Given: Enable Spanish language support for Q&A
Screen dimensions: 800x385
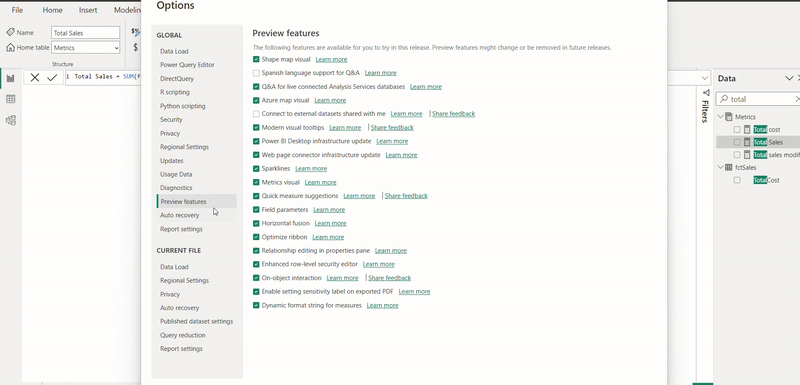Looking at the screenshot, I should point(256,73).
